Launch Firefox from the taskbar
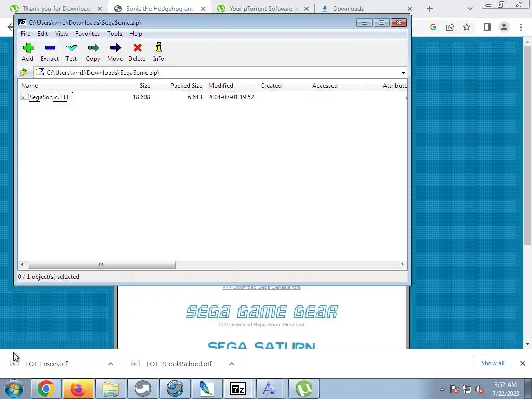This screenshot has height=399, width=532. 78,389
